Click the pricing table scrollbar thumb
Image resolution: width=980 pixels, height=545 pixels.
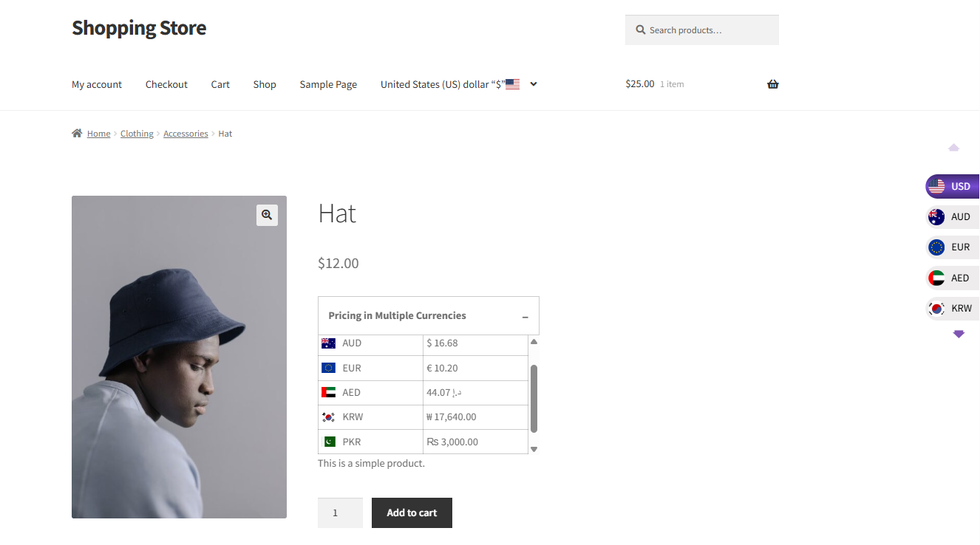pos(534,399)
